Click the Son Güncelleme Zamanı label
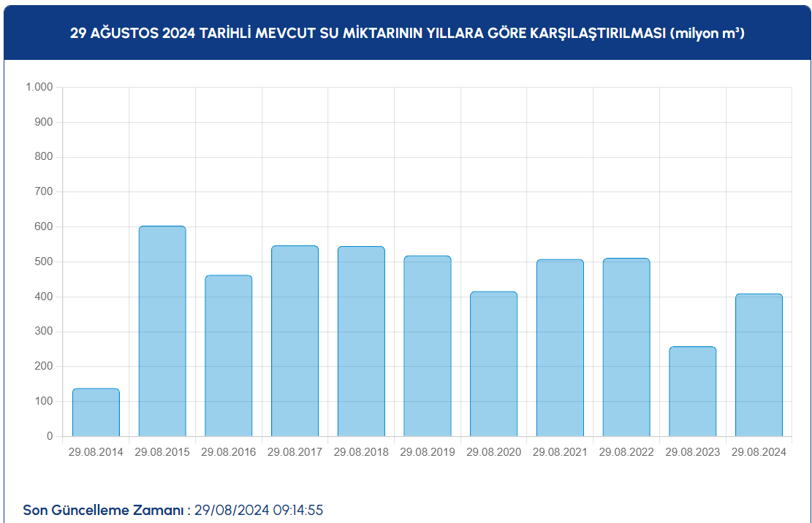This screenshot has width=812, height=523. [x=104, y=510]
